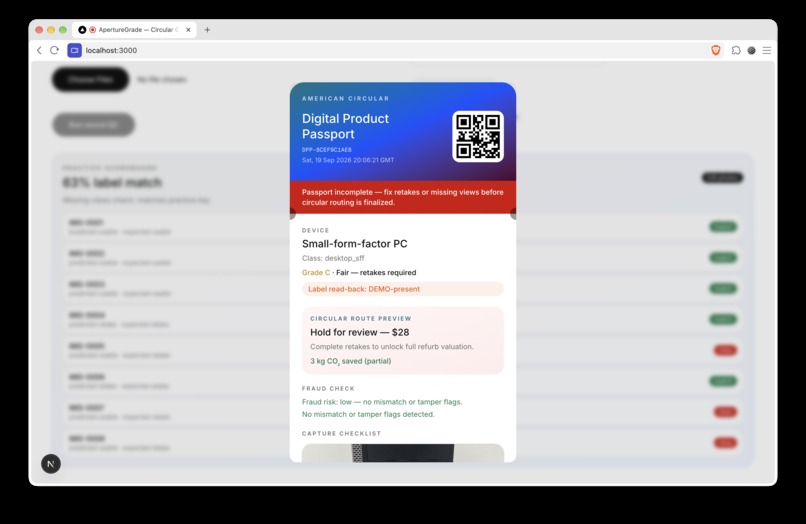Viewport: 806px width, 524px height.
Task: Click the Hold for review — $28 heading
Action: click(360, 332)
